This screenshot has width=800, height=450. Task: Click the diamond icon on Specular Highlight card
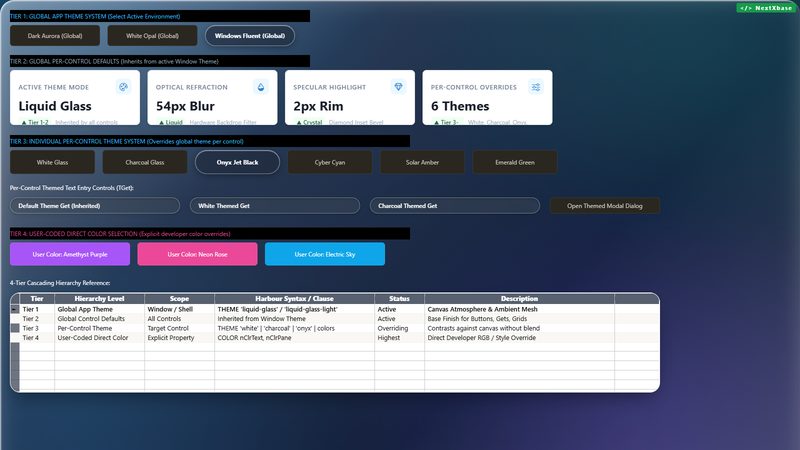tap(398, 87)
